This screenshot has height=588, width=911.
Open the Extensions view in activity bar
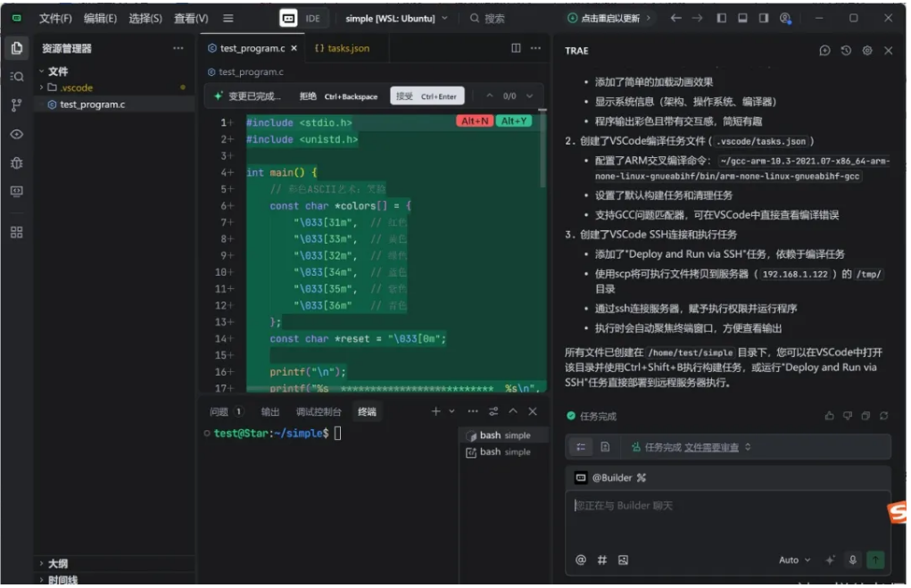tap(16, 232)
